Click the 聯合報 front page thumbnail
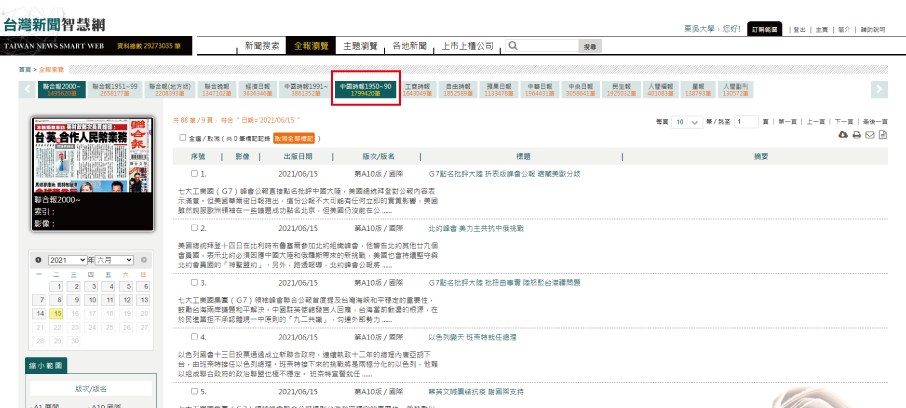This screenshot has width=906, height=408. 92,155
